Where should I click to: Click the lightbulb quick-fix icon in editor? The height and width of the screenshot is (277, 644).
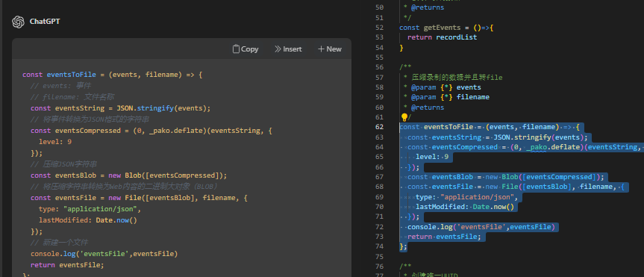click(404, 117)
